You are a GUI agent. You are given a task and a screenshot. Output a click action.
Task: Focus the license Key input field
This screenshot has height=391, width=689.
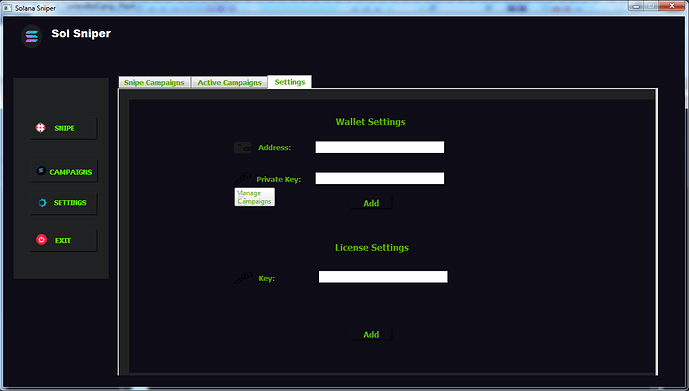pos(383,277)
